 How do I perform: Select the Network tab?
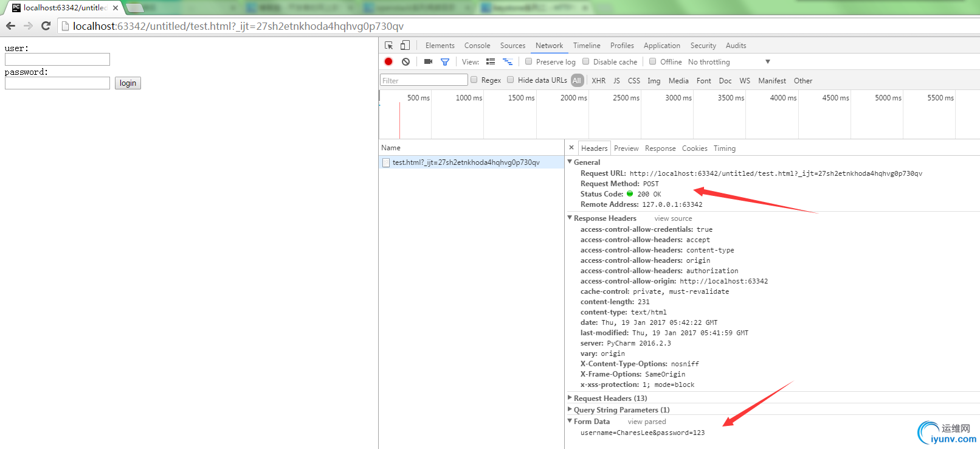(549, 46)
